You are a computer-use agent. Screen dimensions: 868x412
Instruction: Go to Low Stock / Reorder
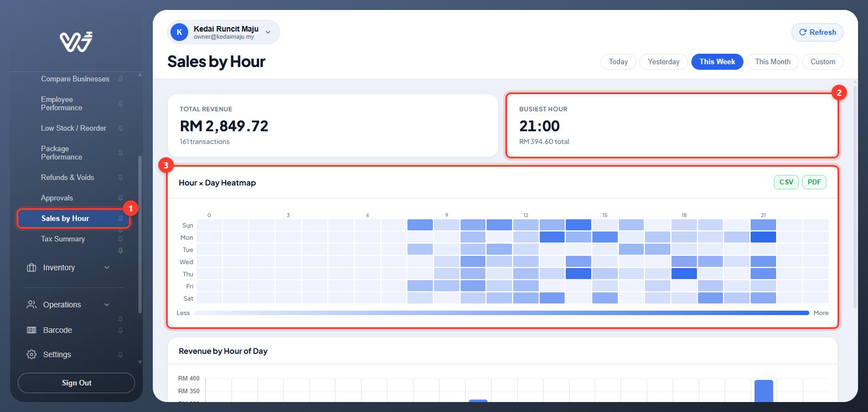pos(74,128)
